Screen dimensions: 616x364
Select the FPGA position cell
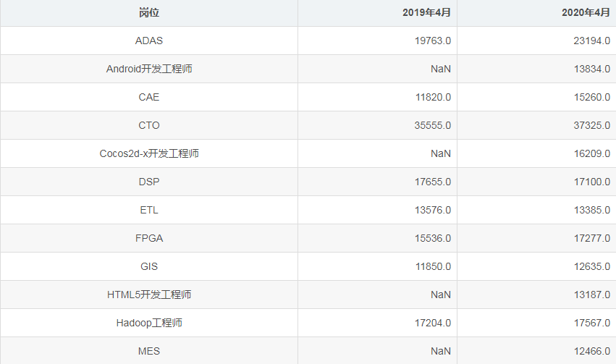[149, 239]
